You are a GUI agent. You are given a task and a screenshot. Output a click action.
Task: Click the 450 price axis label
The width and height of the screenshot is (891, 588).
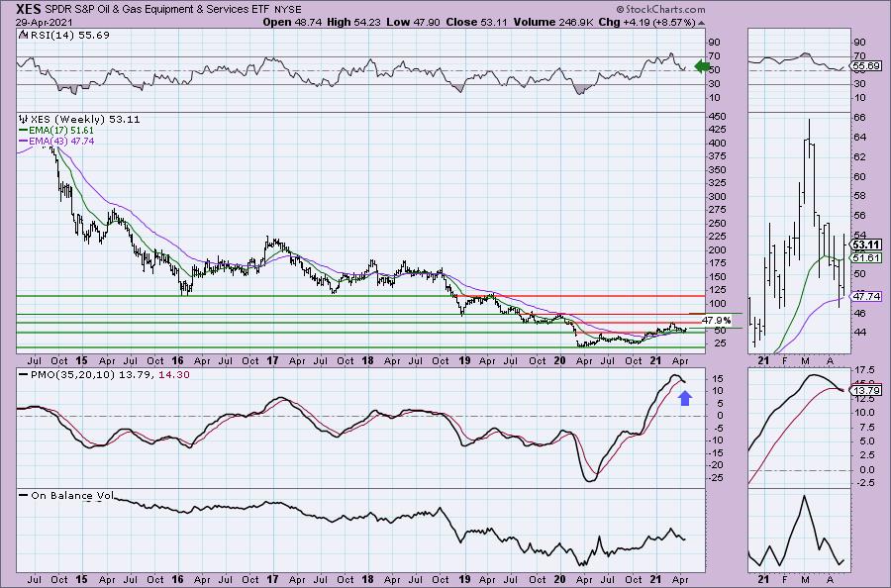pyautogui.click(x=717, y=116)
